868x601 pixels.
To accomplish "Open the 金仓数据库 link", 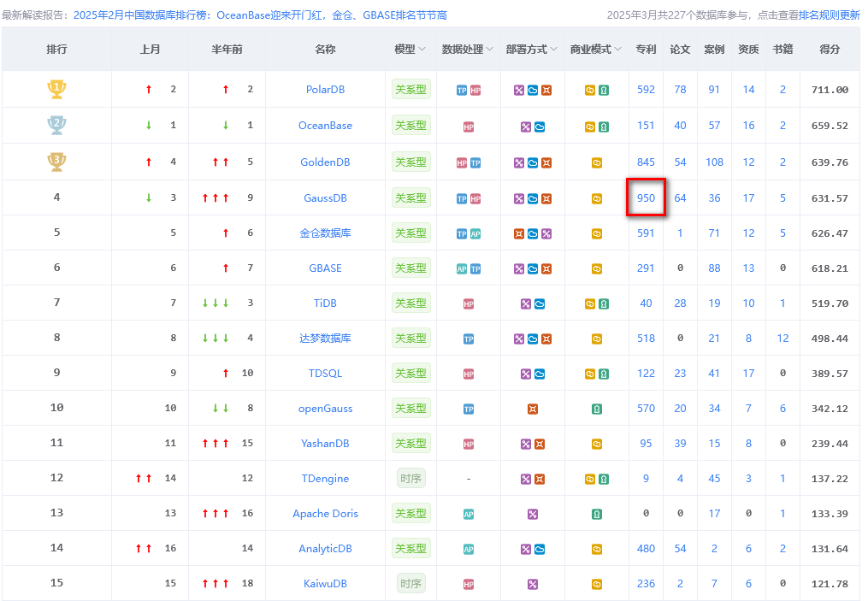I will point(326,233).
